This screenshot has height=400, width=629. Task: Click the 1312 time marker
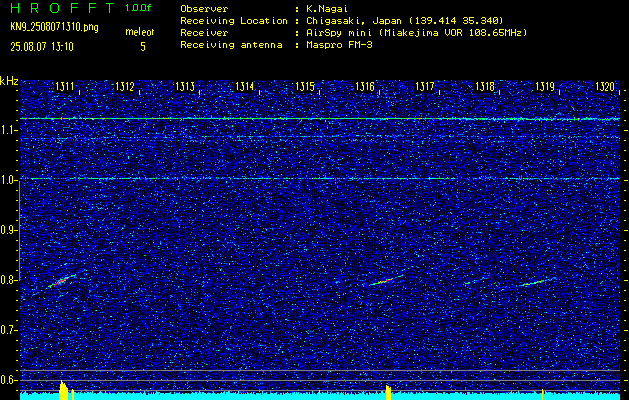125,86
